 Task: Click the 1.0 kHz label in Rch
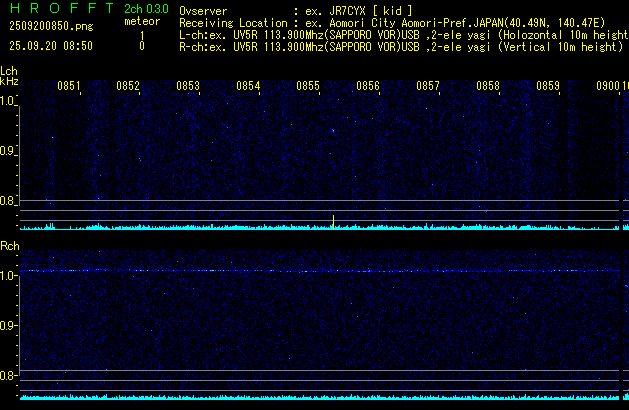pos(9,273)
